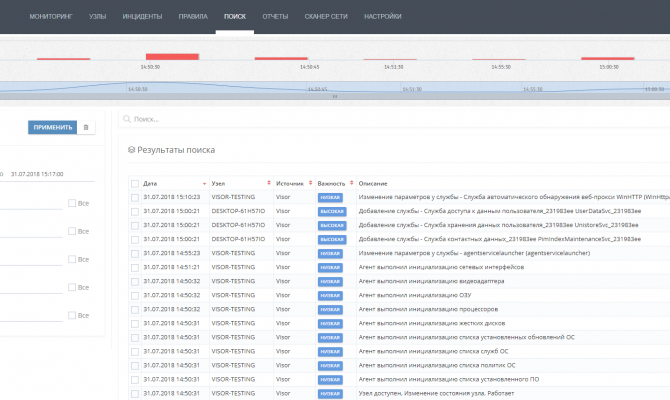Enable the first Все filter checkbox
The width and height of the screenshot is (670, 400).
click(72, 203)
